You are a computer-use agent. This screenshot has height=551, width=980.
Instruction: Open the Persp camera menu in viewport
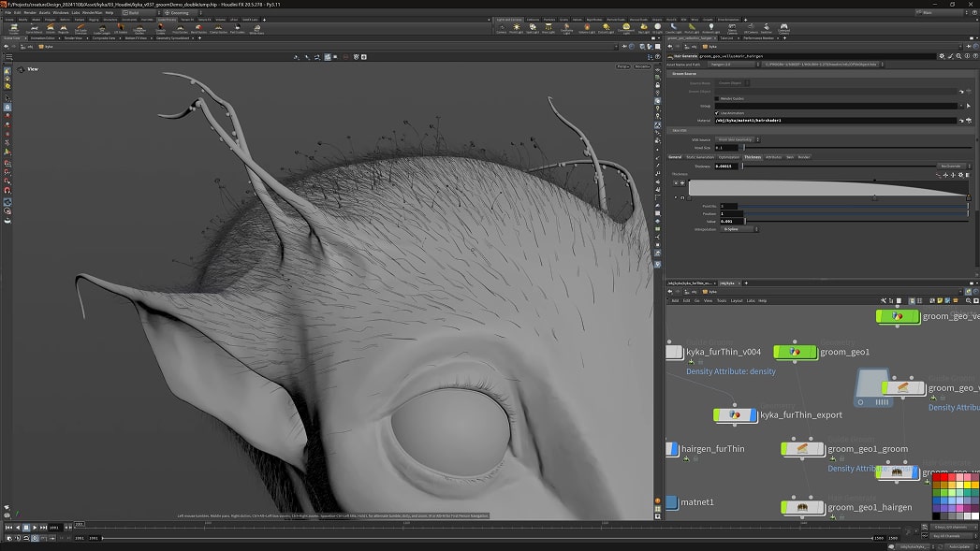click(623, 66)
